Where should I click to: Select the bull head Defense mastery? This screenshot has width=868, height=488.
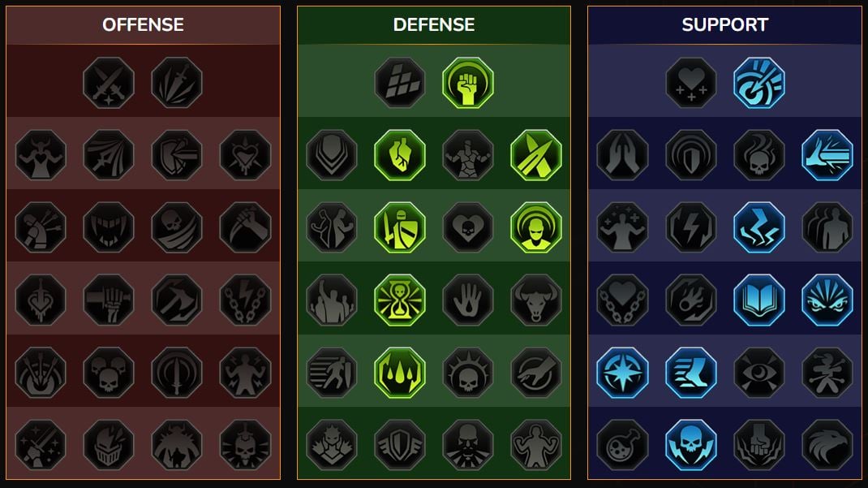536,300
